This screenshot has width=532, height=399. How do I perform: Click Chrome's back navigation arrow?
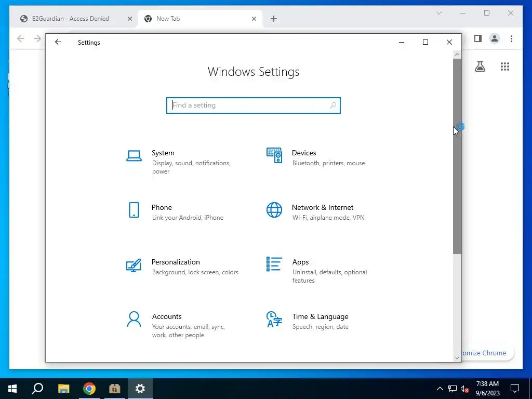coord(21,38)
